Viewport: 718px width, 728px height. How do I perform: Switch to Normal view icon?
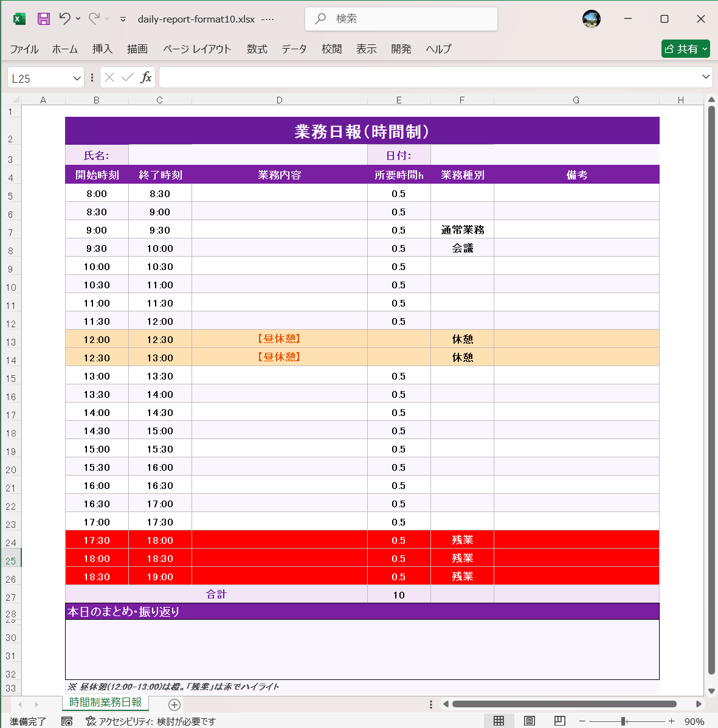(x=499, y=721)
